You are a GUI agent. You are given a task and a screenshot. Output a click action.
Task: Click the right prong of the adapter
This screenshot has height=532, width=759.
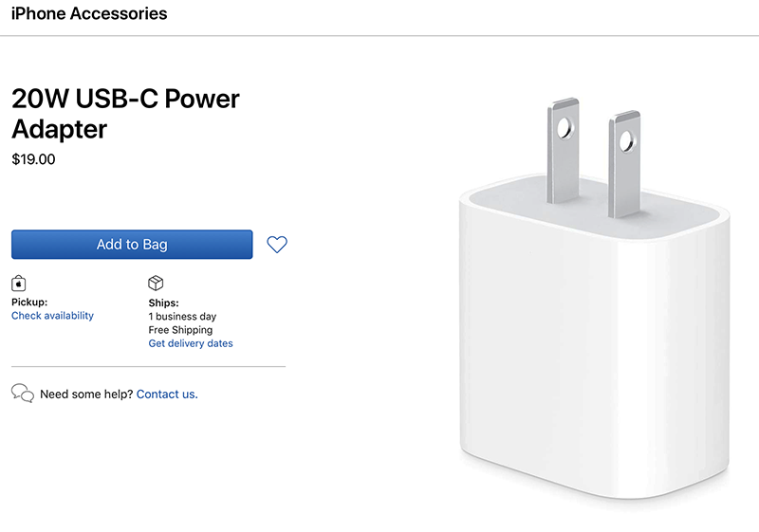(x=624, y=164)
